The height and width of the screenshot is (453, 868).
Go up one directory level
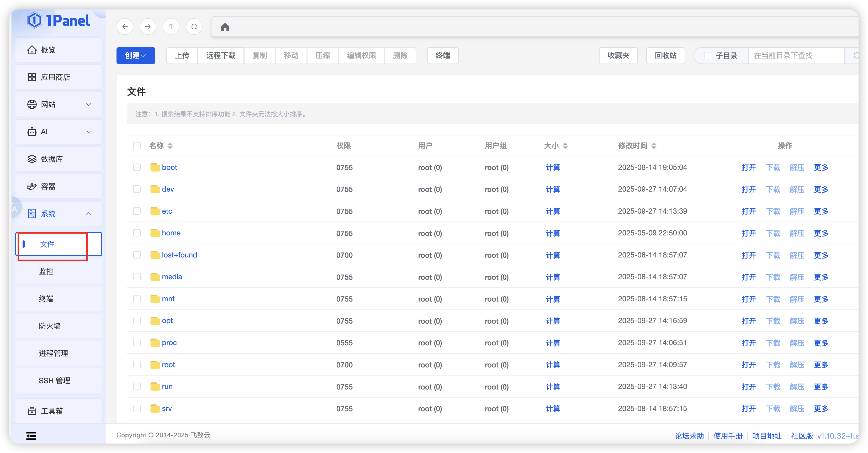(x=171, y=27)
